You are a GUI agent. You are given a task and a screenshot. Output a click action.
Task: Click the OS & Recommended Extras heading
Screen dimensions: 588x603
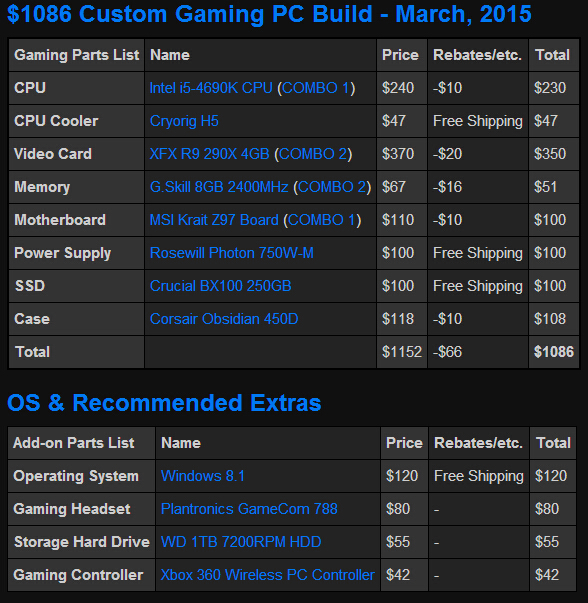coord(164,403)
